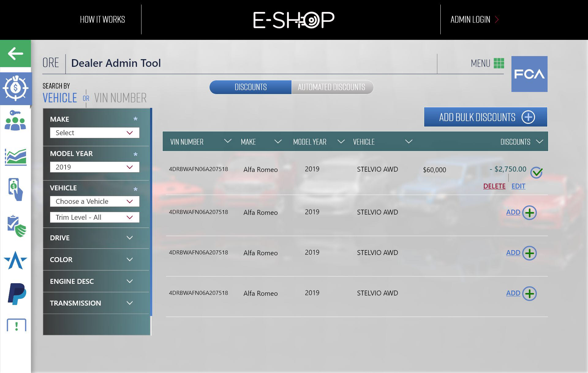Click Add Bulk Discounts button
Screen dimensions: 588x373
(486, 117)
